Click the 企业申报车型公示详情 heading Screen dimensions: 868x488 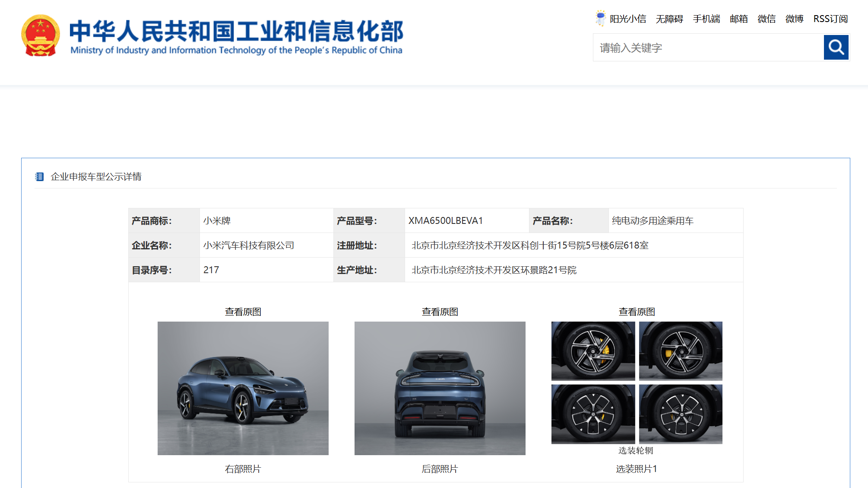coord(96,176)
